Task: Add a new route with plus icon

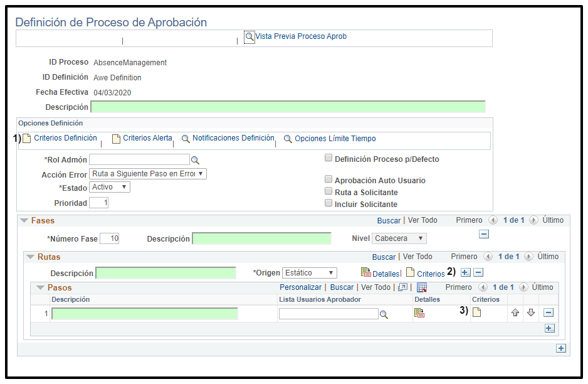Action: [465, 272]
